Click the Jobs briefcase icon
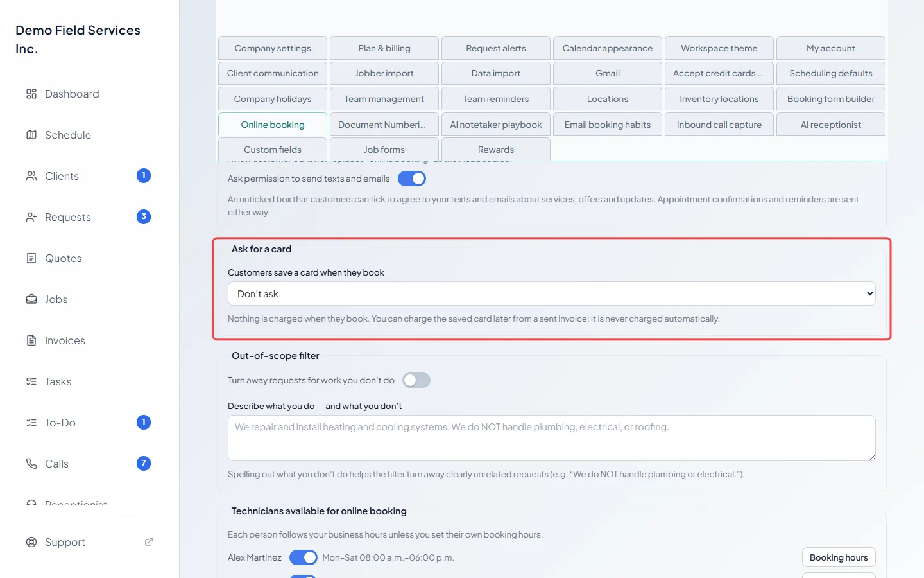 [x=31, y=299]
